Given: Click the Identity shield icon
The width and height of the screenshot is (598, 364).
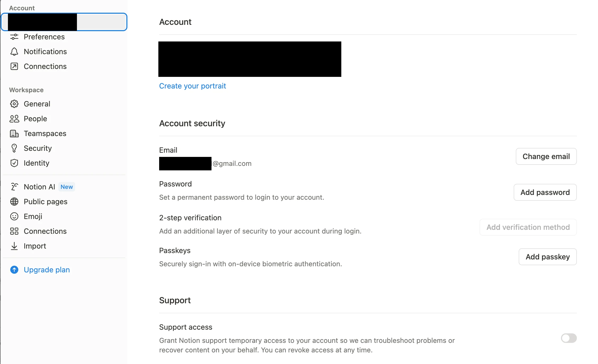Looking at the screenshot, I should tap(14, 163).
